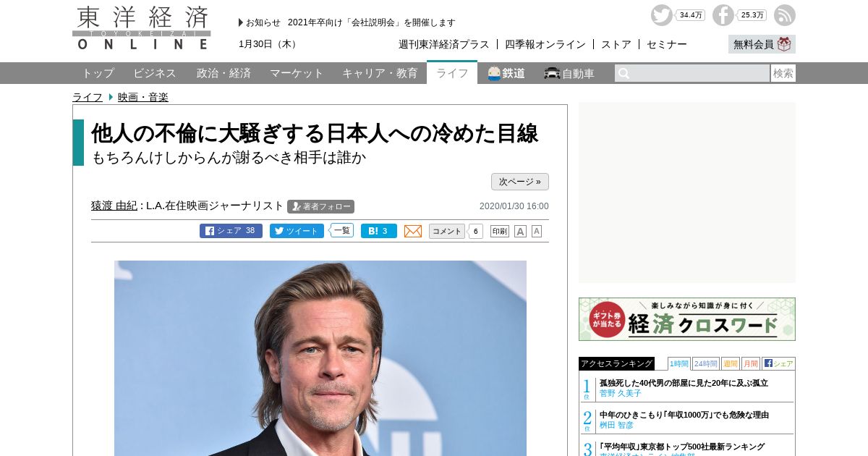This screenshot has height=456, width=868.
Task: Click the Facebook シェア 38 button
Action: pos(231,231)
